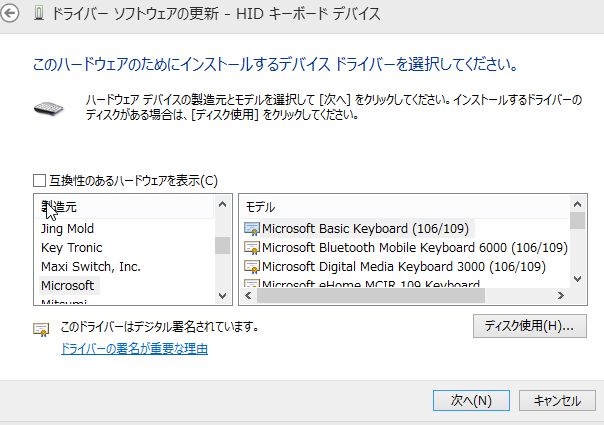
Task: Click the device icon in title bar
Action: point(39,14)
